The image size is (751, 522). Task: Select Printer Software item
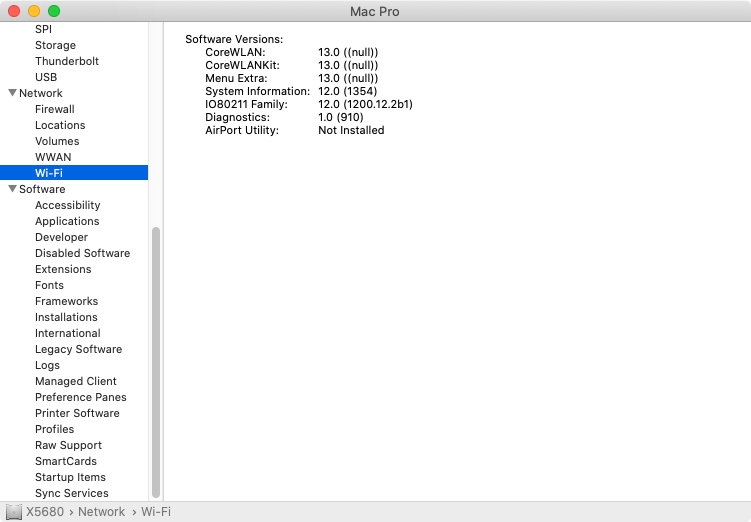[77, 413]
